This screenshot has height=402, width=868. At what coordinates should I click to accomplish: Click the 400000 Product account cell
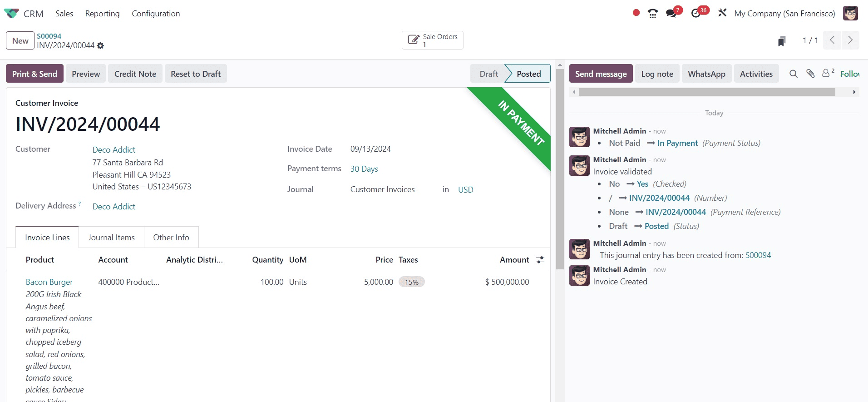pos(128,282)
